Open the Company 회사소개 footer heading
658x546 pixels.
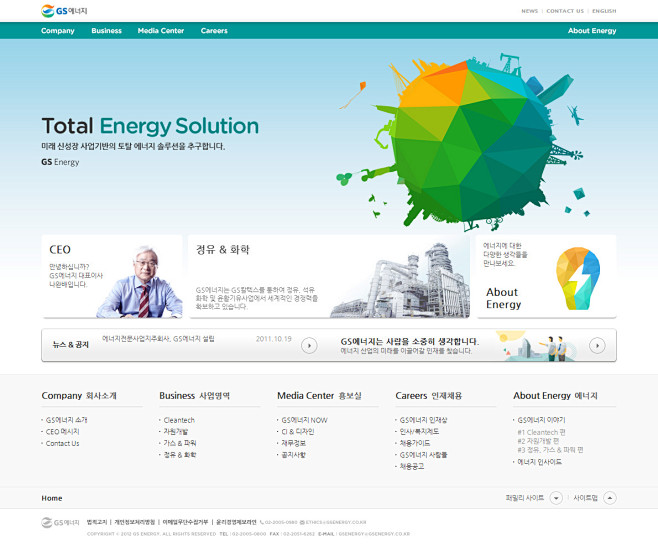coord(79,395)
